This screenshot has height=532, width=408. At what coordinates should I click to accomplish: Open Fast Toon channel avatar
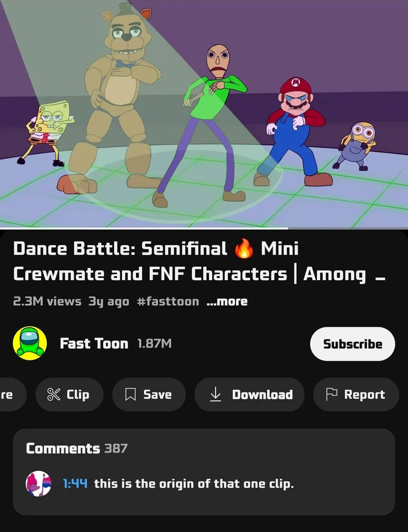(30, 343)
